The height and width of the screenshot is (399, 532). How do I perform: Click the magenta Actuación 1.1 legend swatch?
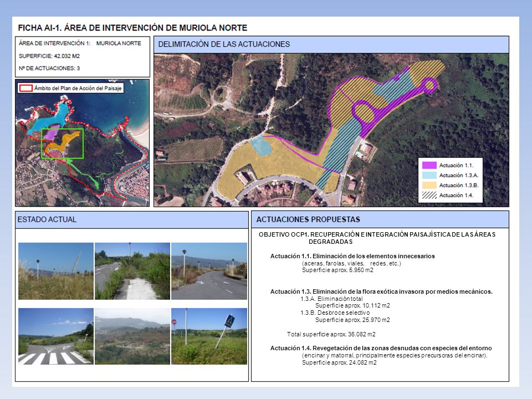click(429, 165)
